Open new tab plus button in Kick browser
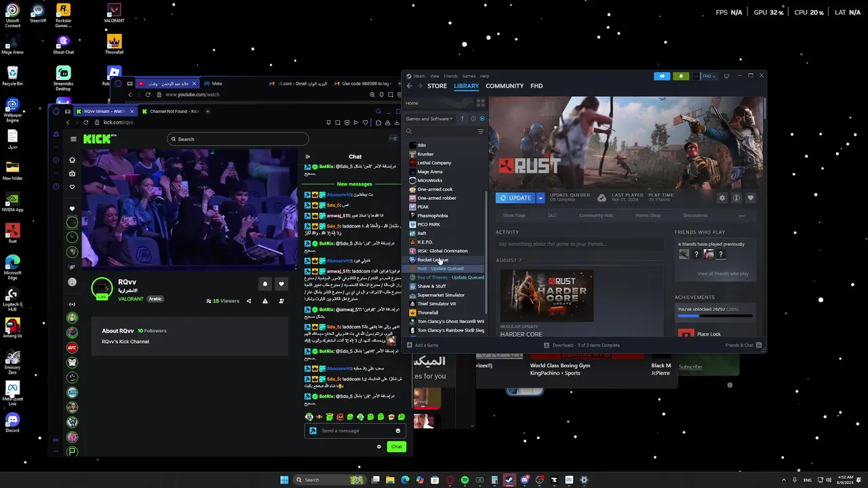This screenshot has width=868, height=488. [208, 111]
